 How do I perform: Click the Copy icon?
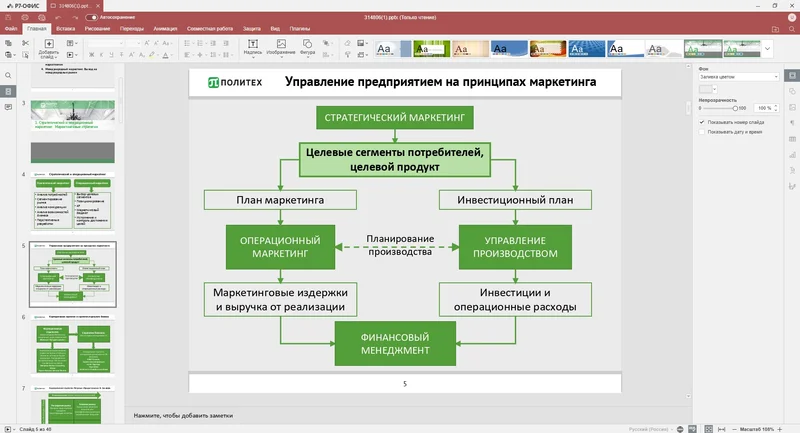coord(8,43)
